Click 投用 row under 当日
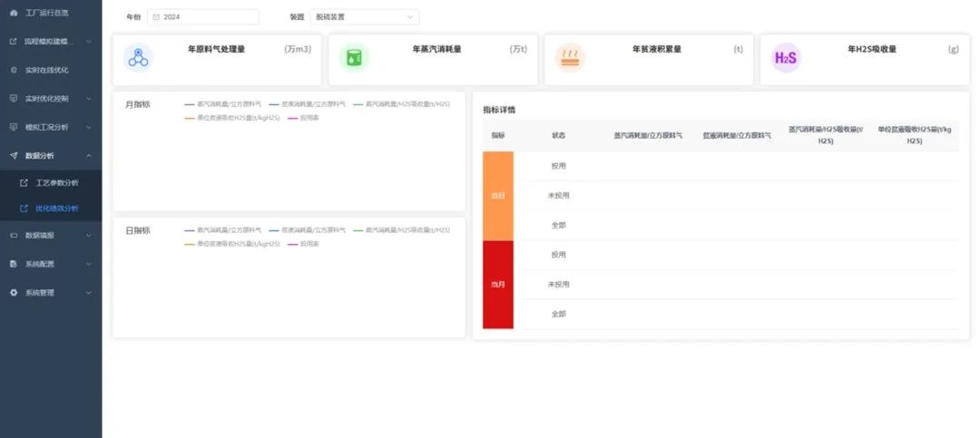The image size is (980, 438). tap(740, 166)
